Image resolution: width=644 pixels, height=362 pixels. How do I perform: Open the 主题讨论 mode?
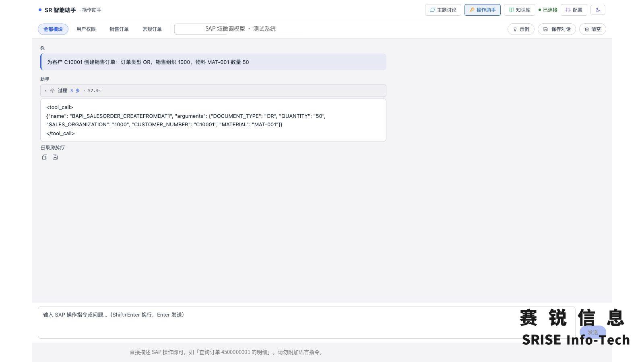(x=443, y=10)
